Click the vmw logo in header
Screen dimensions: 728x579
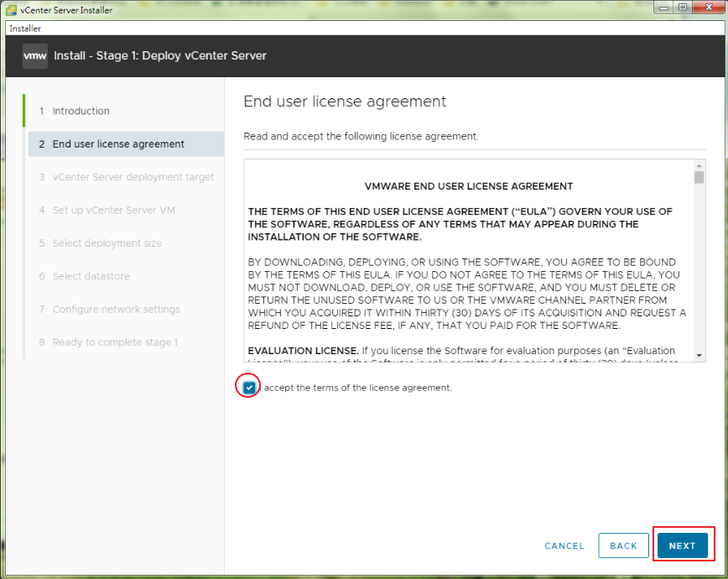35,56
